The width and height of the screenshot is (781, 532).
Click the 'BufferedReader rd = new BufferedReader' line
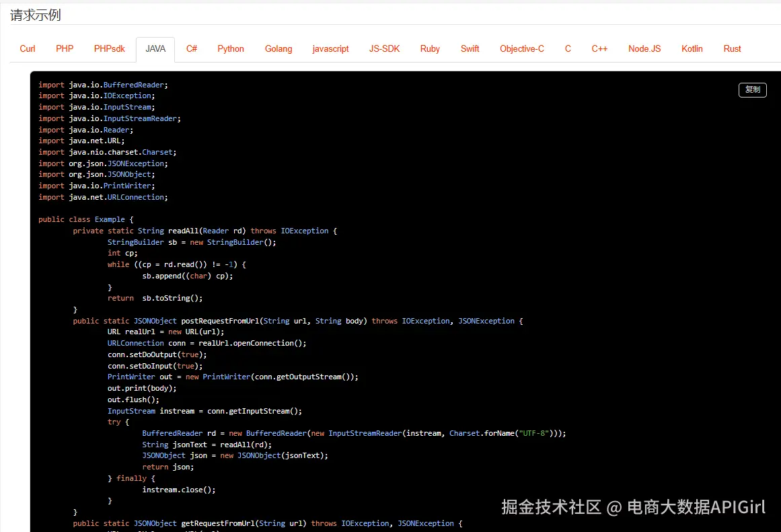[354, 433]
